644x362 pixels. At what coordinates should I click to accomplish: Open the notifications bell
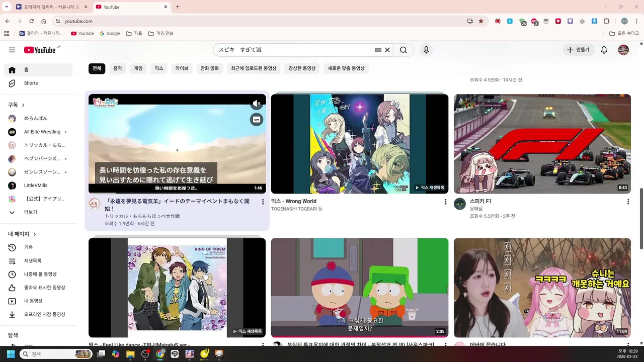(x=604, y=50)
